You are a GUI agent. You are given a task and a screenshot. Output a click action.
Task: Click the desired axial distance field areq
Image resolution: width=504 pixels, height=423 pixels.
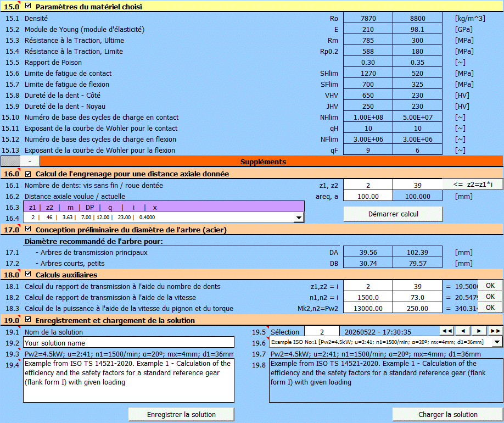pyautogui.click(x=368, y=196)
